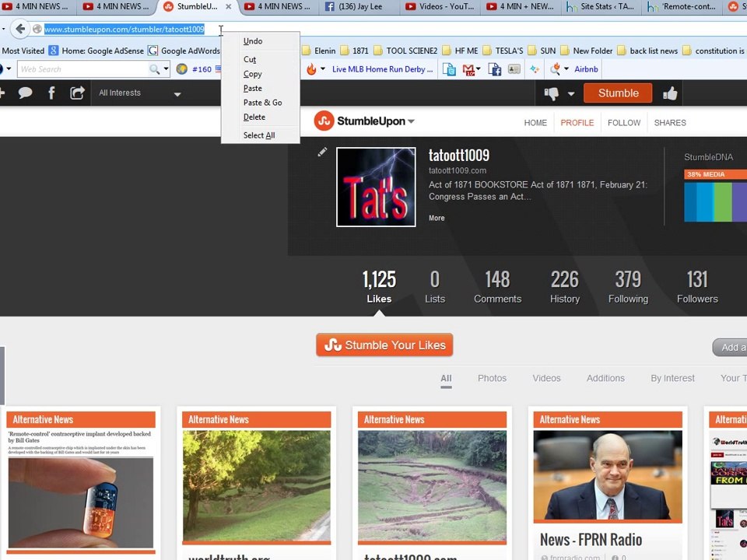Click the sparkle stars toolbar icon

pyautogui.click(x=535, y=69)
